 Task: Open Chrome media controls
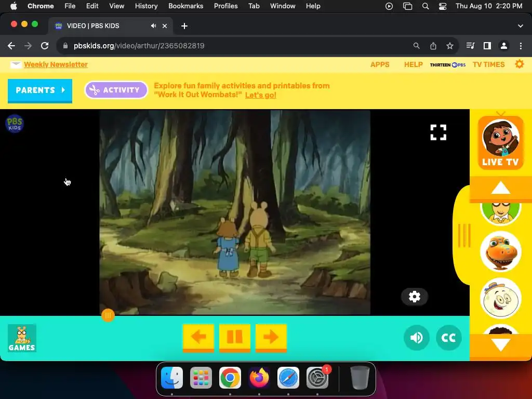[x=470, y=46]
